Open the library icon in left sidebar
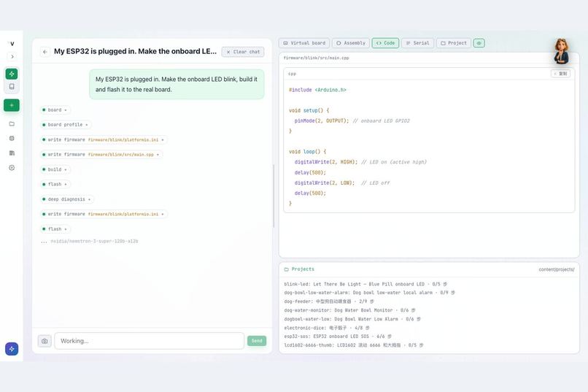Screen dimensions: 588x392 pos(12,153)
